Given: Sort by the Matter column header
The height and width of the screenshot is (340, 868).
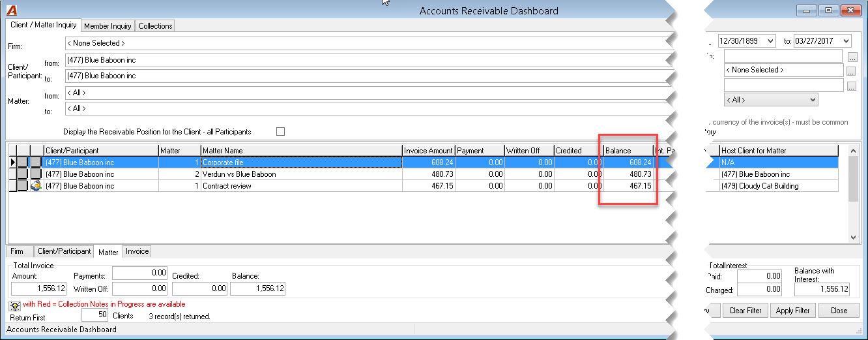Looking at the screenshot, I should coord(179,151).
